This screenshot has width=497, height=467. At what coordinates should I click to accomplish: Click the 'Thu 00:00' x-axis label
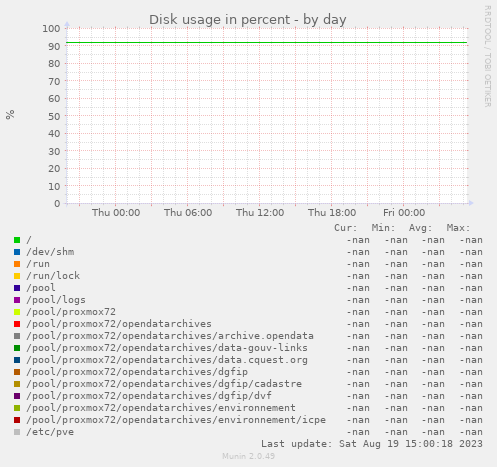(116, 213)
